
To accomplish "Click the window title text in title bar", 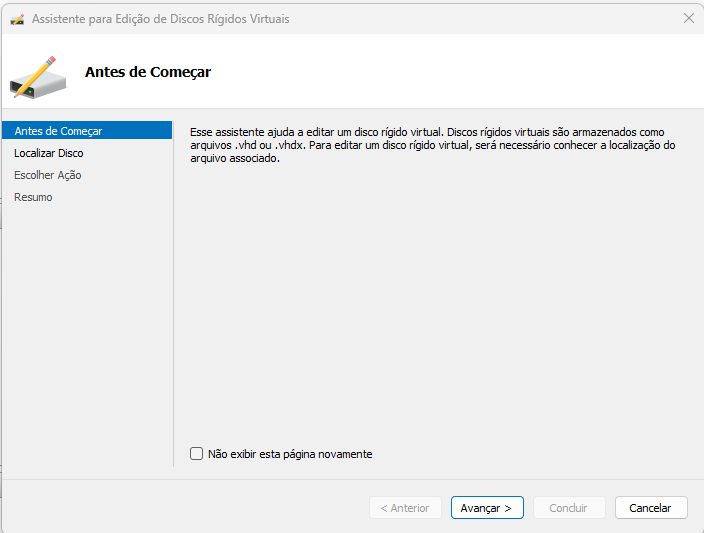I will [161, 19].
